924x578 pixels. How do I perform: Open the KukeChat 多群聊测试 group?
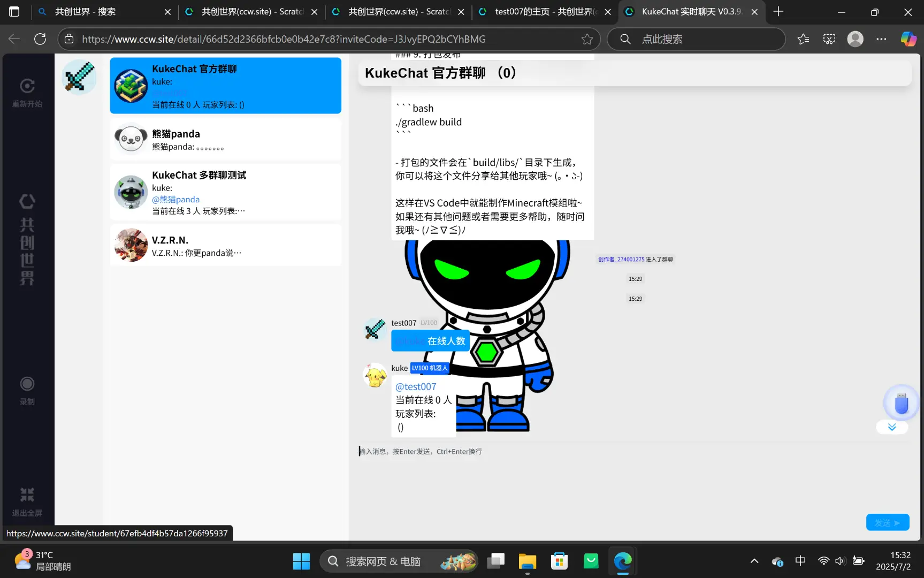coord(225,192)
